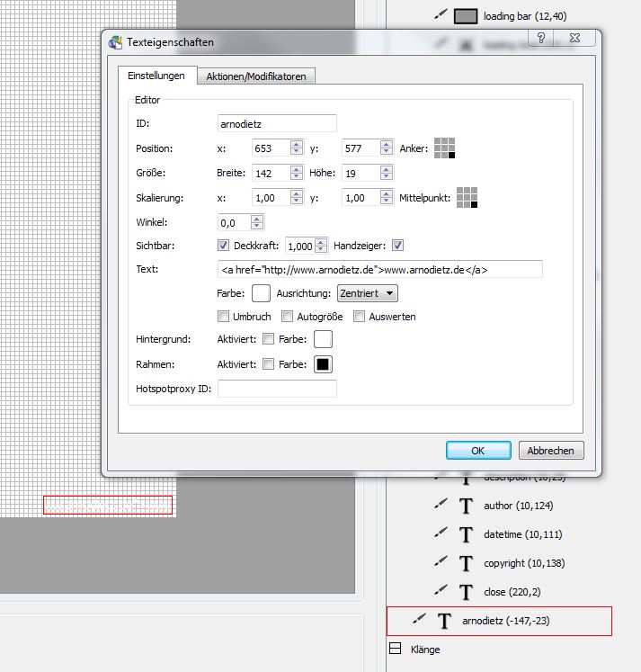641x672 pixels.
Task: Click the Mittelpunkt center grid icon
Action: [x=466, y=197]
